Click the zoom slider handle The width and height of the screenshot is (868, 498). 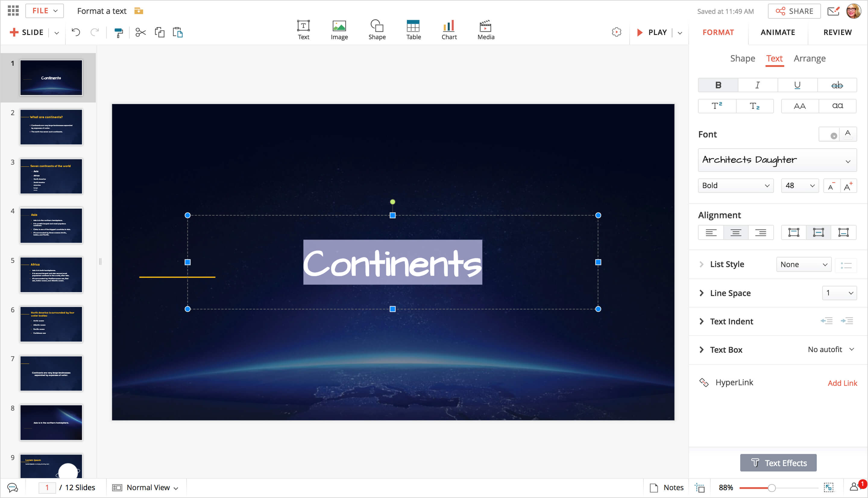771,488
